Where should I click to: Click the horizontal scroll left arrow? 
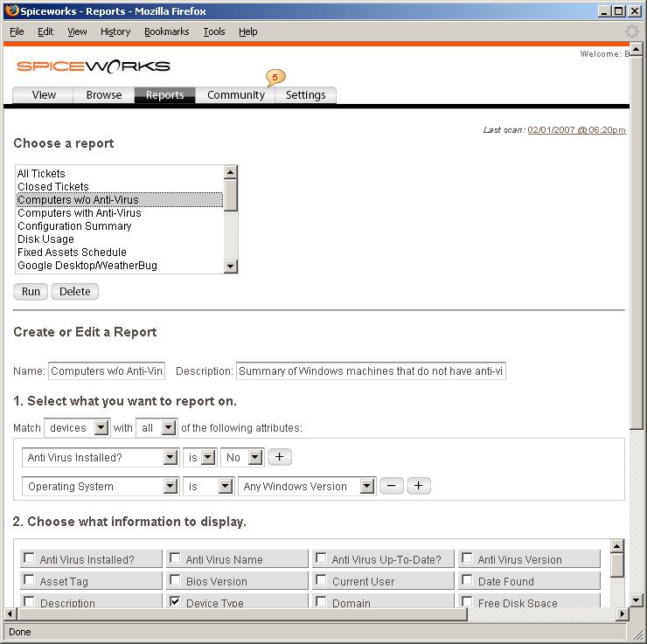[x=10, y=614]
